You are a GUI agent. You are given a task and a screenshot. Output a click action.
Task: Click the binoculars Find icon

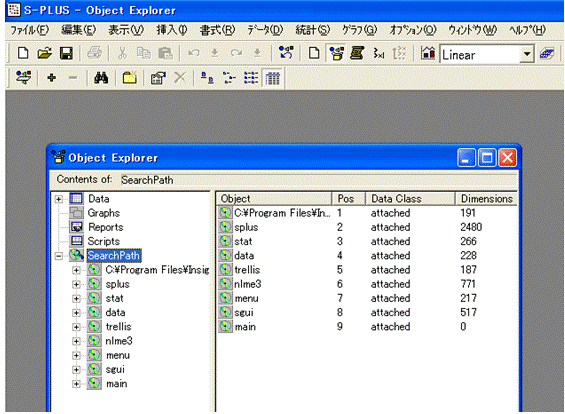tap(101, 77)
